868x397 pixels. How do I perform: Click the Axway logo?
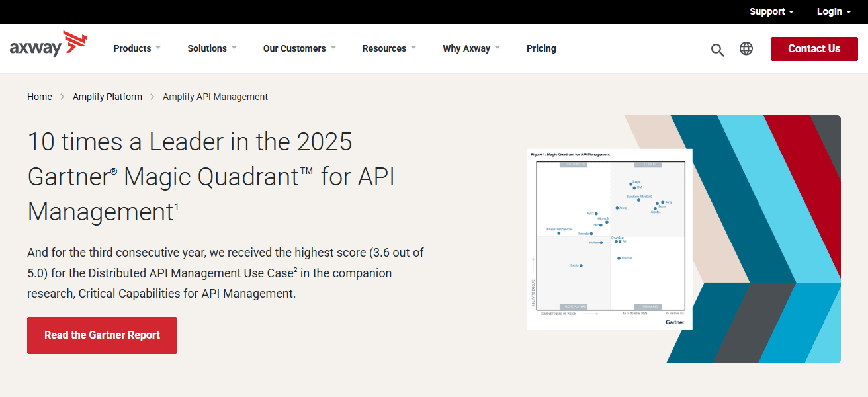pos(48,44)
